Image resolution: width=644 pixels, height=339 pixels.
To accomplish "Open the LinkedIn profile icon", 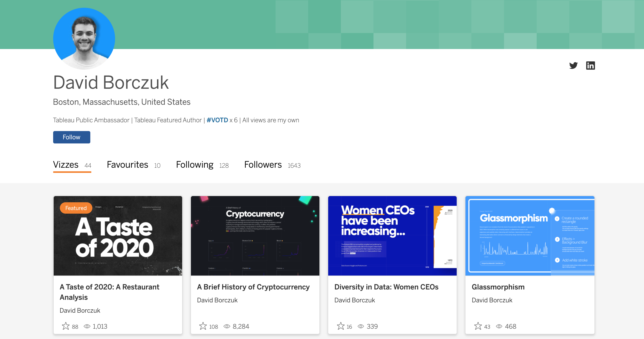I will (590, 66).
